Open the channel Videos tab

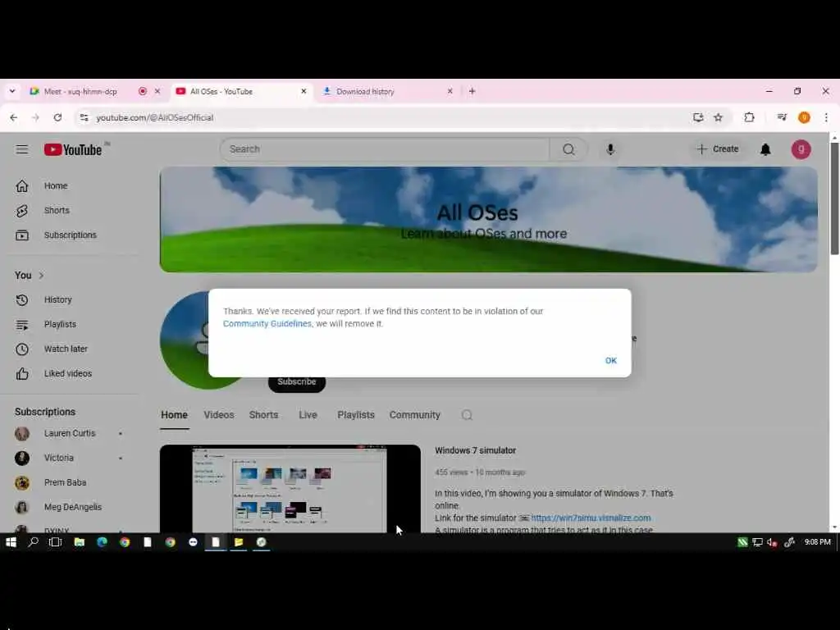click(x=218, y=415)
